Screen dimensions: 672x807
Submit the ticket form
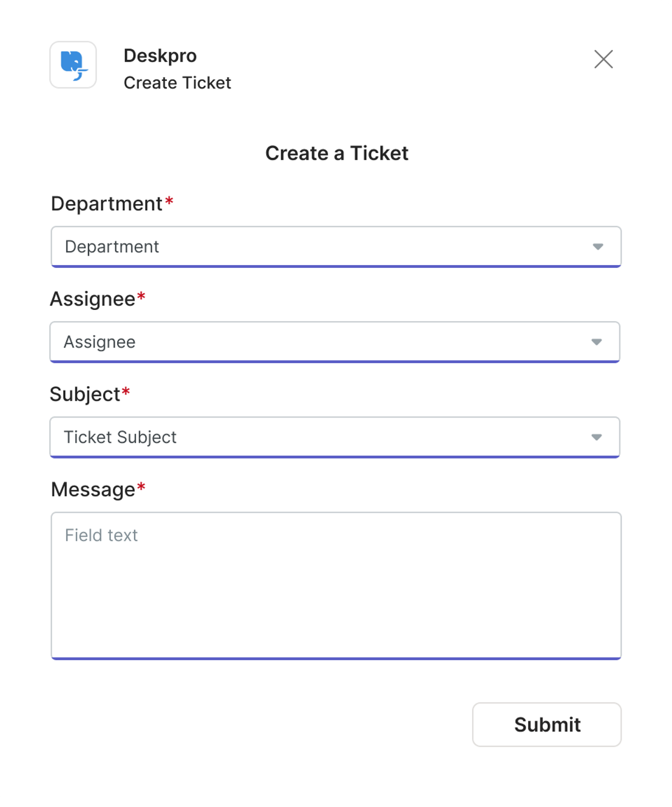coord(547,725)
